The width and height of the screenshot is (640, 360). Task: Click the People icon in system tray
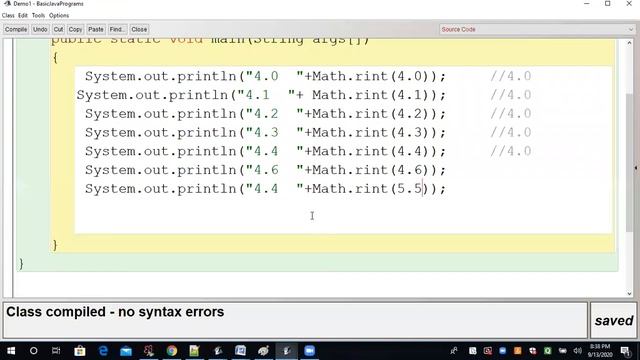click(x=453, y=351)
